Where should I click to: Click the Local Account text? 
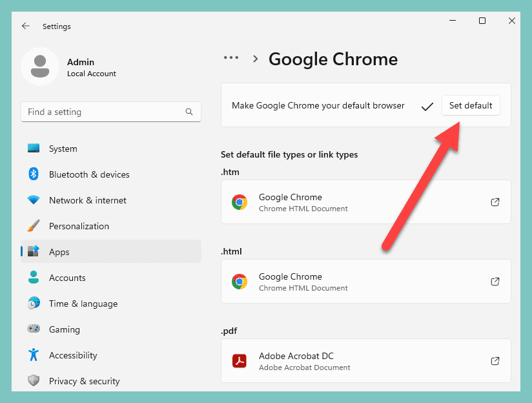[92, 74]
